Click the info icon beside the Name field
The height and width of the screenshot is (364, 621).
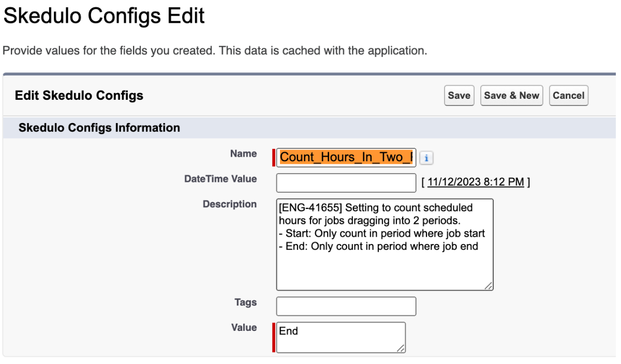coord(426,158)
